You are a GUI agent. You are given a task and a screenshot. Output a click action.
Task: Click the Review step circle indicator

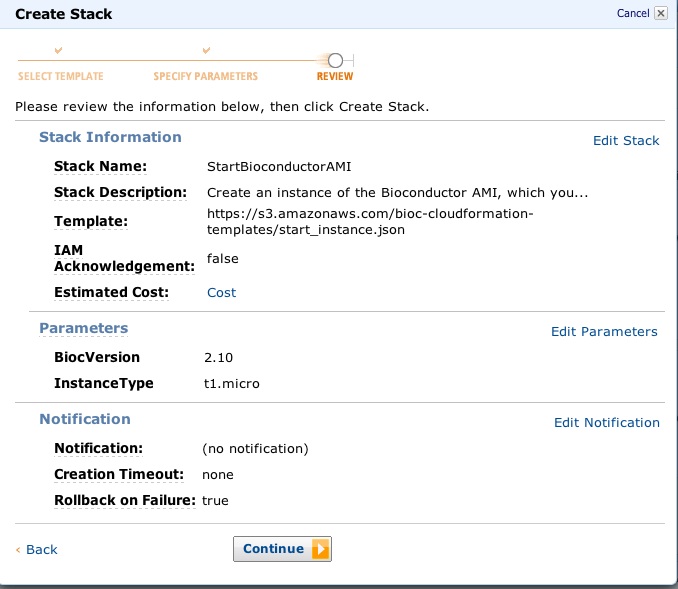[335, 60]
